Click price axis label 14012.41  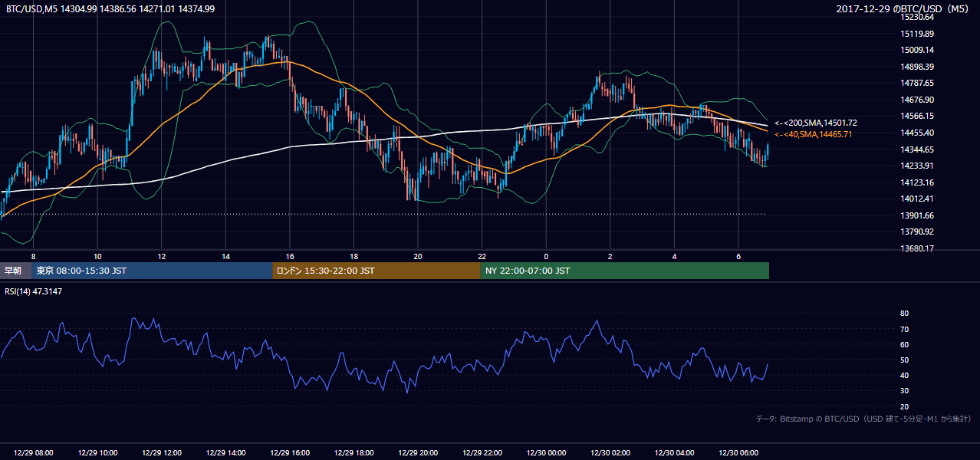pos(916,199)
